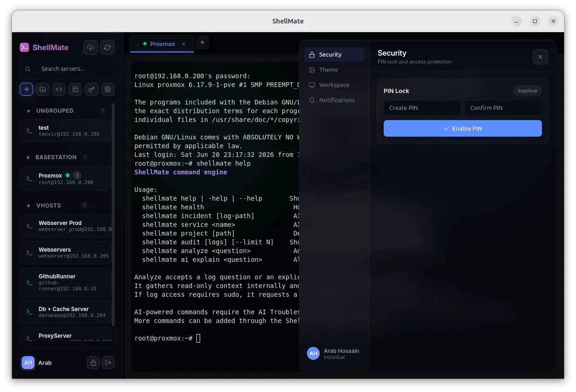Minimize the ShellMate window
The width and height of the screenshot is (576, 392).
pyautogui.click(x=517, y=21)
